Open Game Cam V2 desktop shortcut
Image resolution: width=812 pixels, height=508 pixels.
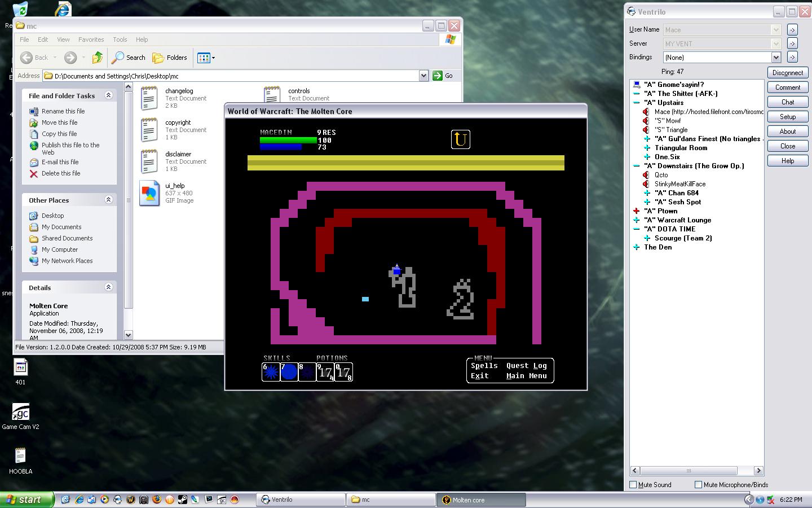tap(20, 413)
